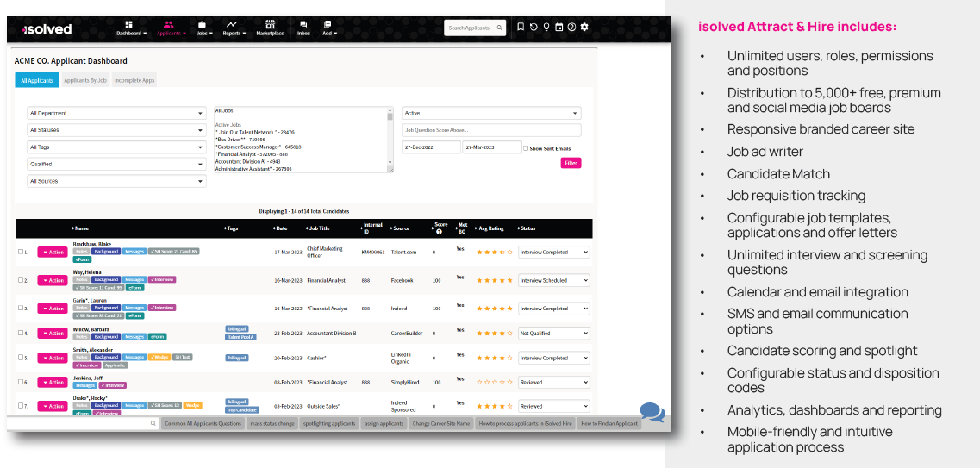
Task: Open status dropdown for Way, Helena
Action: point(553,281)
